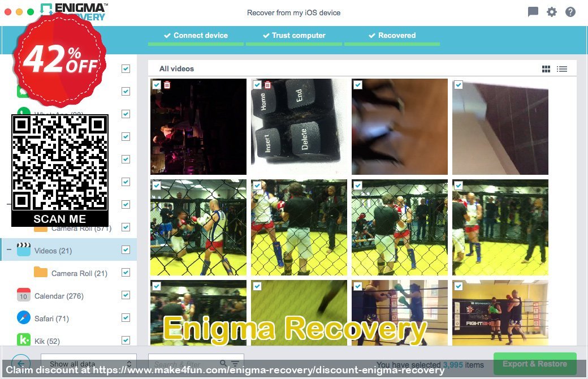The height and width of the screenshot is (379, 588).
Task: Focus the Search & Filter field
Action: click(x=196, y=363)
